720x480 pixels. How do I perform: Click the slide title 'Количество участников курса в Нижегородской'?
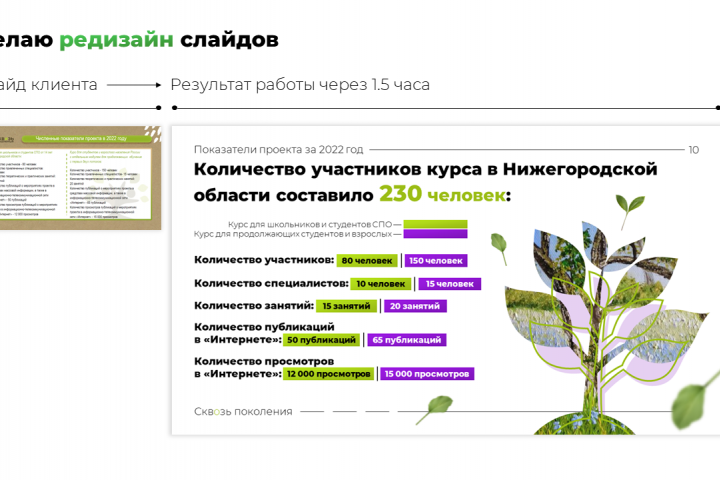426,169
